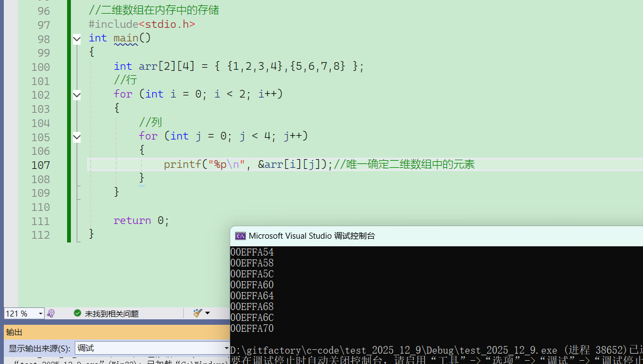Click the green check no-issues status icon
This screenshot has width=643, height=364.
(77, 313)
